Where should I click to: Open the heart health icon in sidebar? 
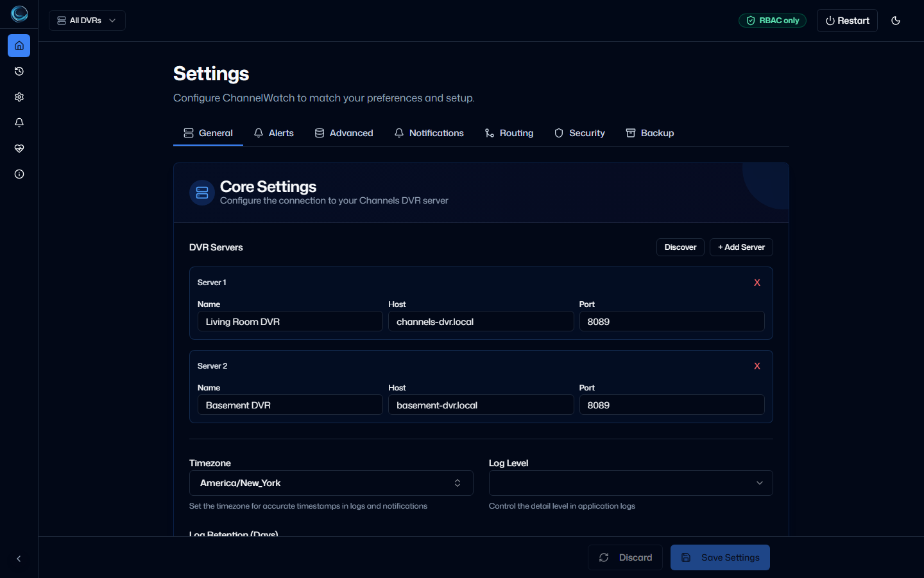tap(19, 148)
